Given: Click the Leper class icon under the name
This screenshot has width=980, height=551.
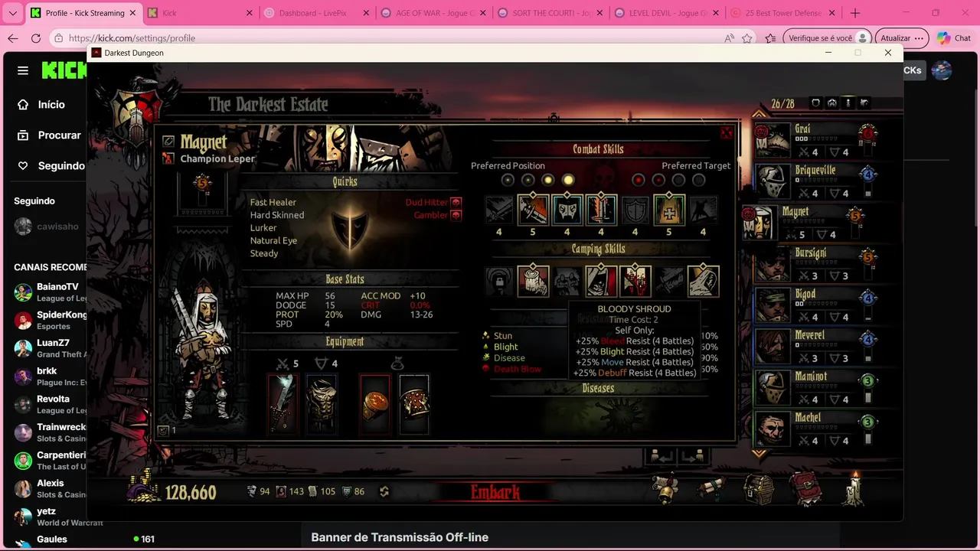Looking at the screenshot, I should pyautogui.click(x=168, y=158).
